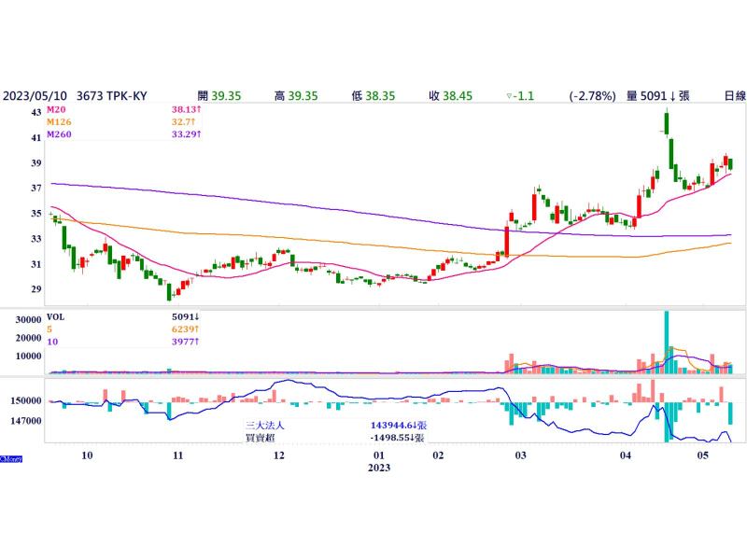Click the tallest volume bar in April

667,342
